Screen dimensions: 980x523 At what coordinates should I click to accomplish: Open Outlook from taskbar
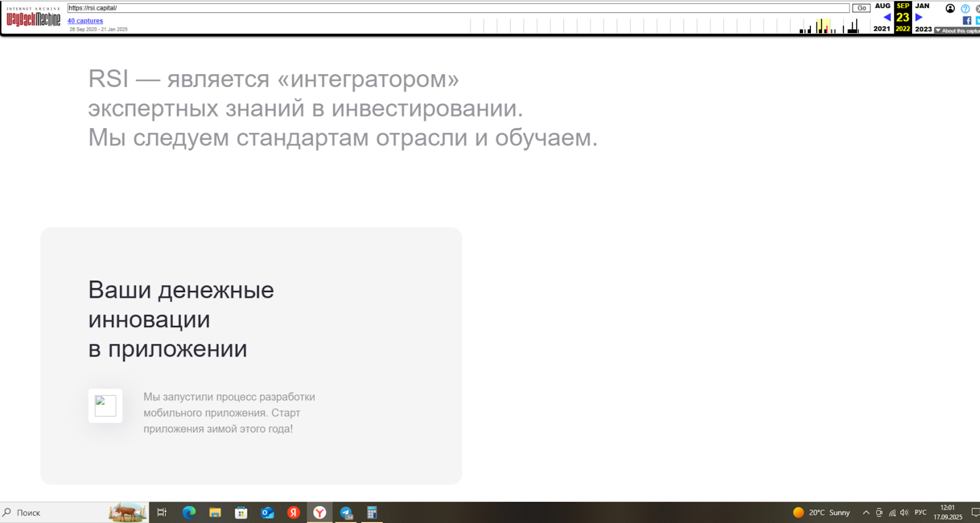268,513
